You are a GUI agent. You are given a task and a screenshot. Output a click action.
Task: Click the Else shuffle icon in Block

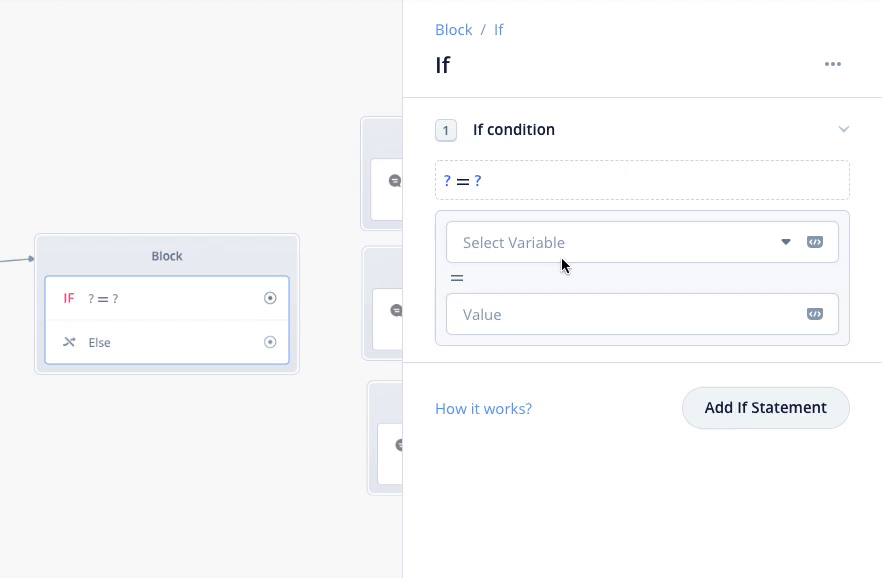point(69,342)
